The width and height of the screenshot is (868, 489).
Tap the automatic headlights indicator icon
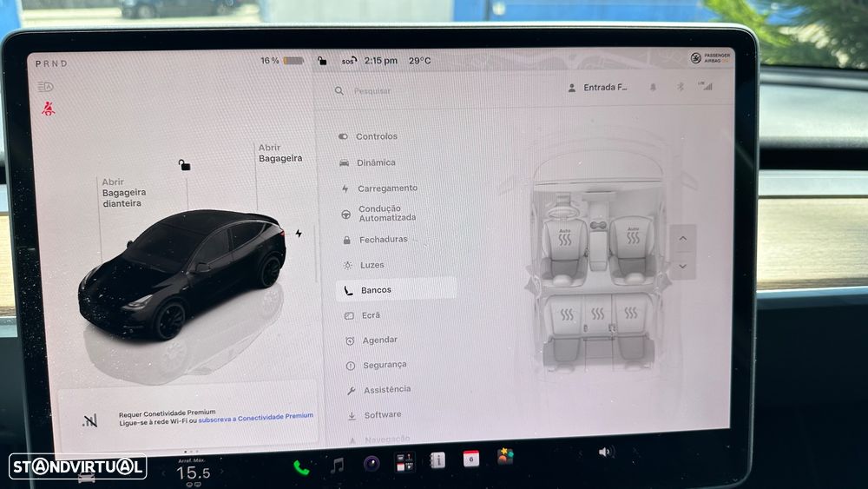pos(45,86)
